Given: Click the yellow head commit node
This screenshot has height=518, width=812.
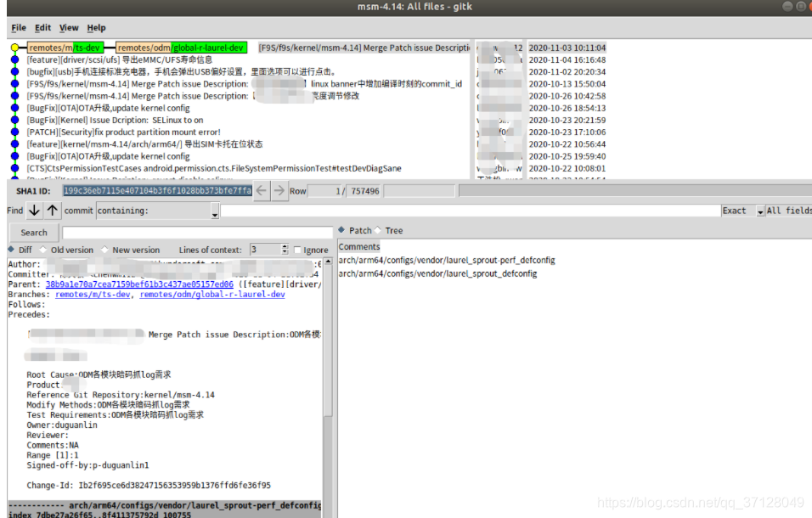Looking at the screenshot, I should tap(14, 48).
